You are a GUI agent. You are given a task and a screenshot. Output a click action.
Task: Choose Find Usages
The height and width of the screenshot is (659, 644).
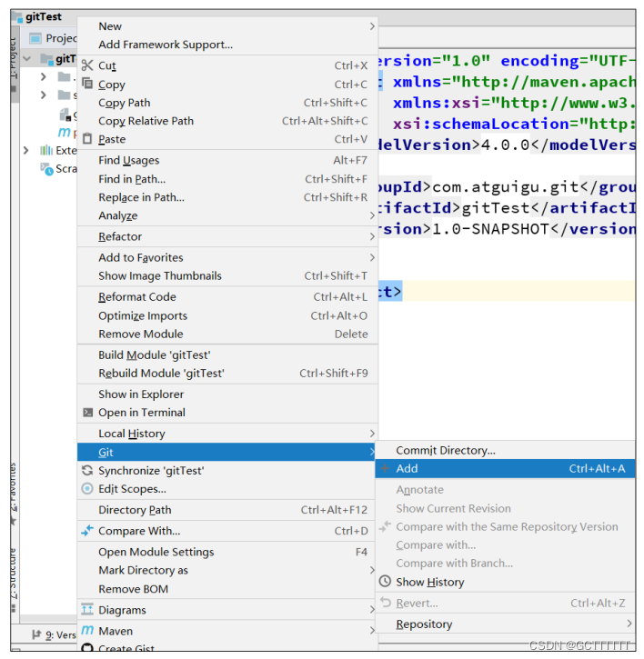click(x=227, y=160)
